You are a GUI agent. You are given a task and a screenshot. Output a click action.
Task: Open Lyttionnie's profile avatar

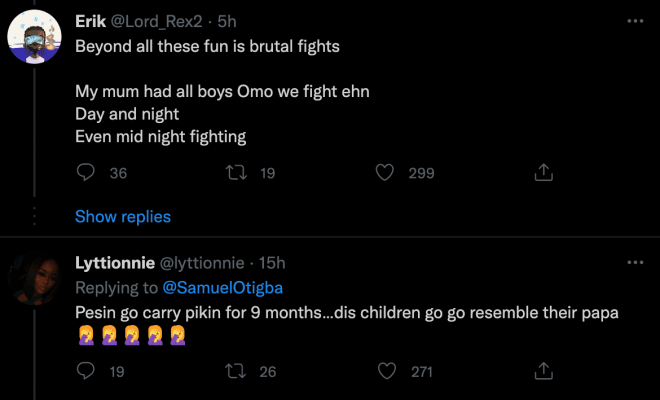[x=34, y=283]
